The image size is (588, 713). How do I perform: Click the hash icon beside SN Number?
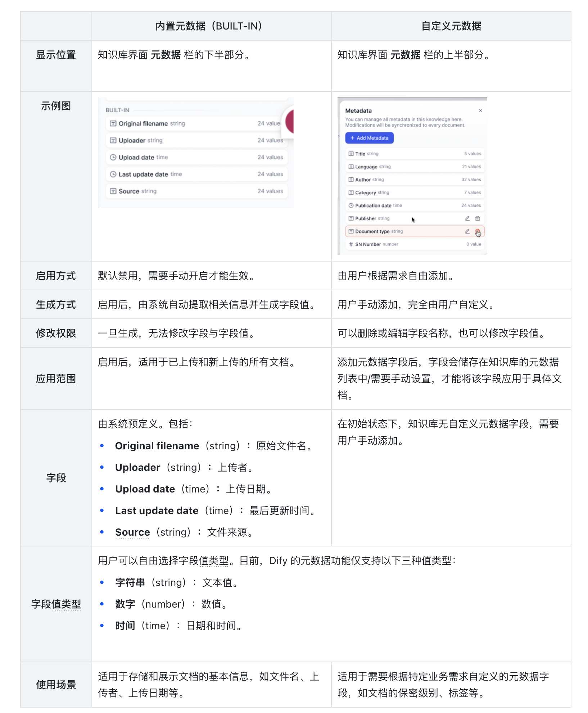[x=351, y=244]
